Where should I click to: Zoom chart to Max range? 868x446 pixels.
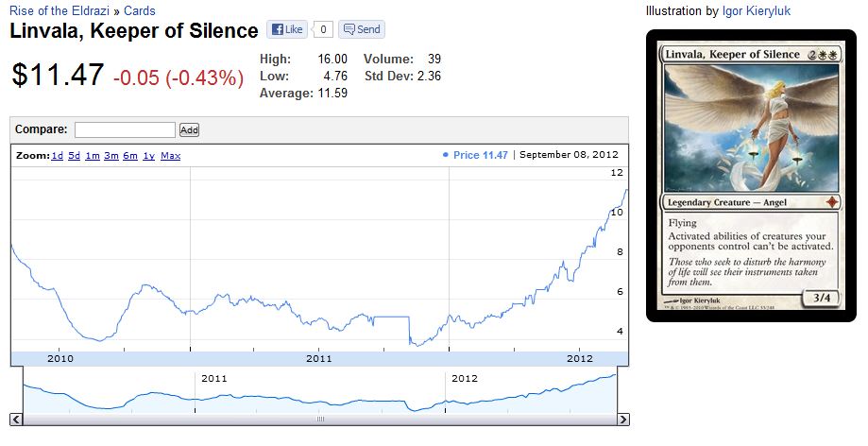tap(170, 155)
